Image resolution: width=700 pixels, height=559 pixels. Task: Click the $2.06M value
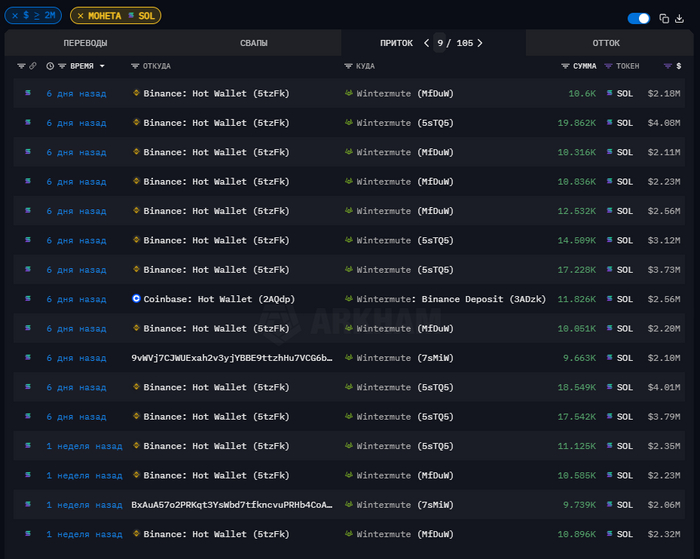pos(664,505)
